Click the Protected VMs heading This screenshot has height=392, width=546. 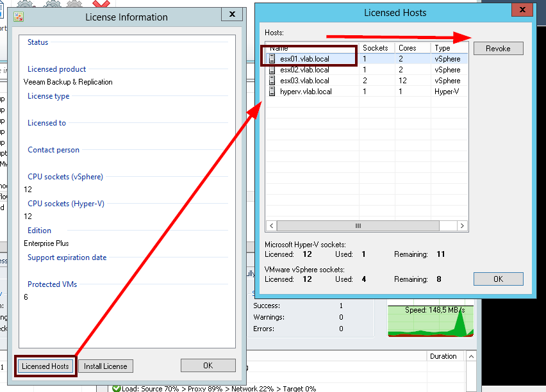click(x=52, y=284)
